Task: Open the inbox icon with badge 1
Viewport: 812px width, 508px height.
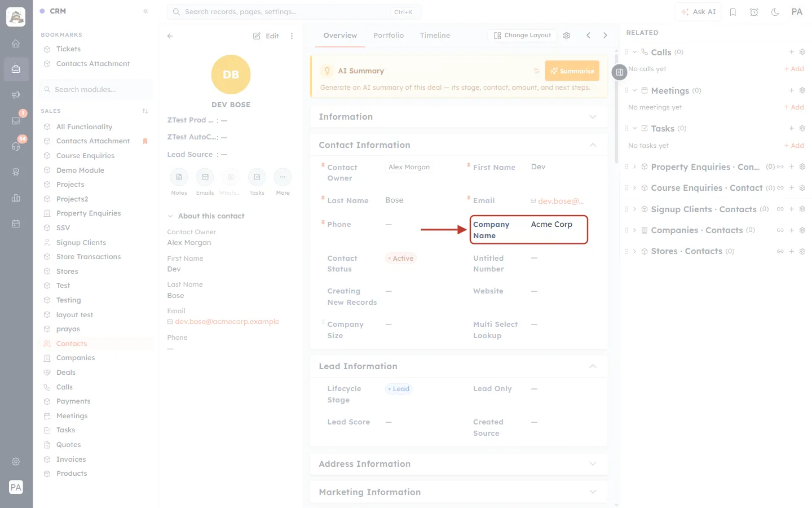Action: click(16, 120)
